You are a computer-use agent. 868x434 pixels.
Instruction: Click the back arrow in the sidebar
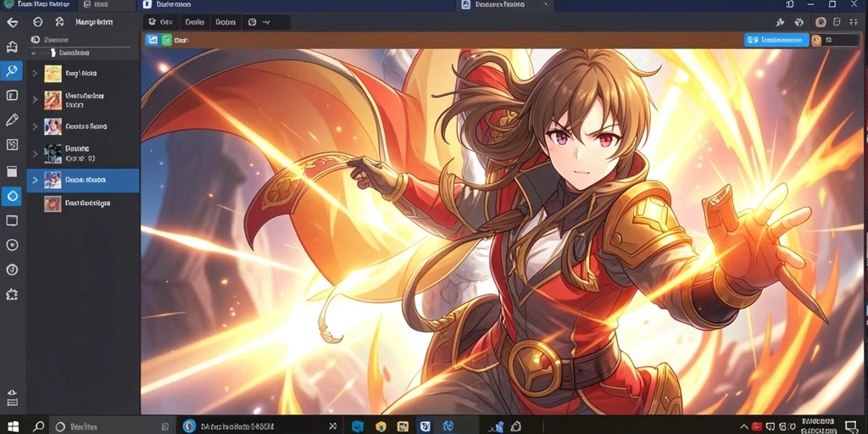[12, 22]
